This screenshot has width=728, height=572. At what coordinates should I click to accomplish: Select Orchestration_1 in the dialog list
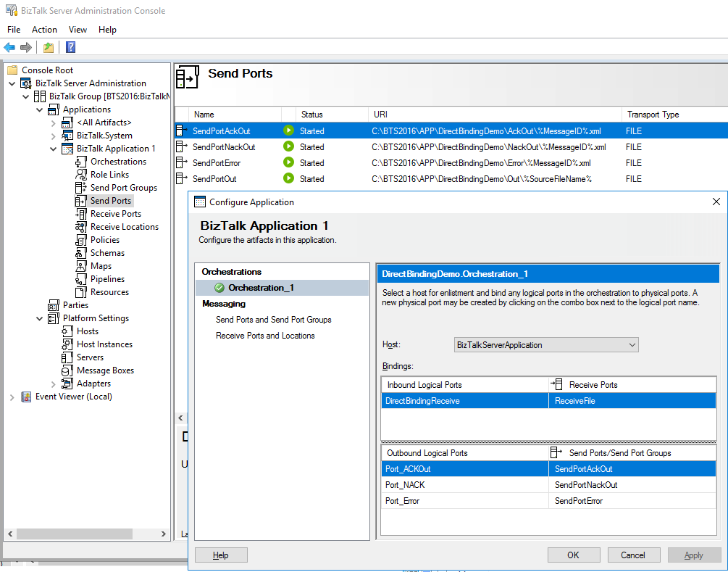click(283, 288)
